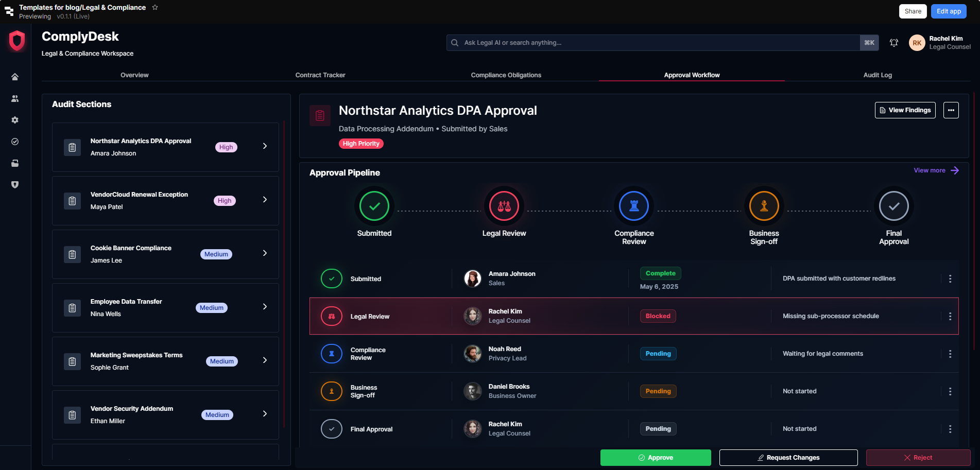Click the Edit app button
This screenshot has height=470, width=980.
point(949,11)
